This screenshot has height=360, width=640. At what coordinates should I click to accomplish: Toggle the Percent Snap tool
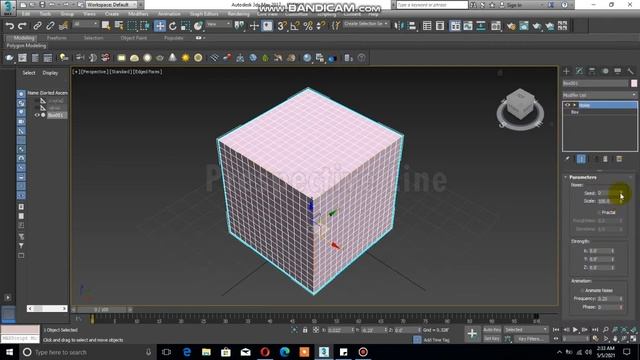[x=308, y=26]
